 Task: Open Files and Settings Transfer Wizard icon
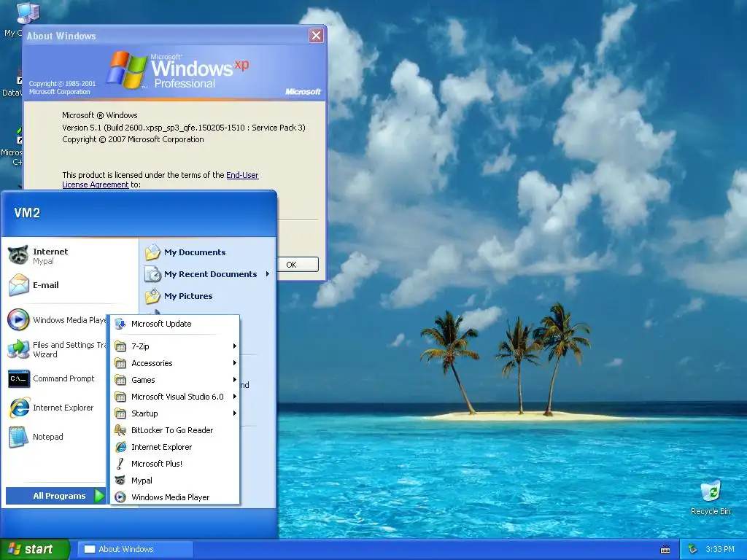pos(18,349)
